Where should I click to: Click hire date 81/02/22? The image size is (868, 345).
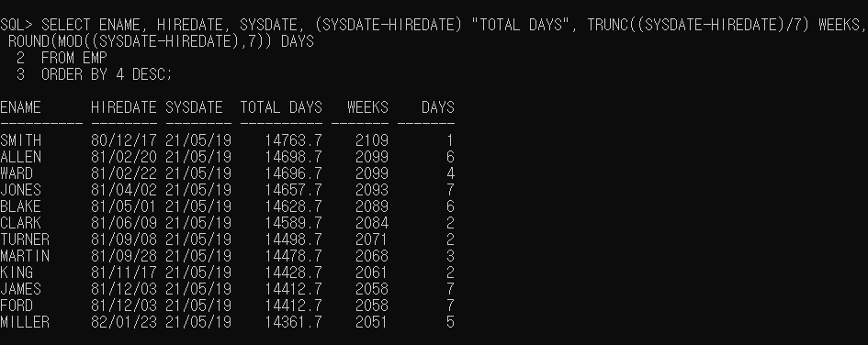pos(124,173)
